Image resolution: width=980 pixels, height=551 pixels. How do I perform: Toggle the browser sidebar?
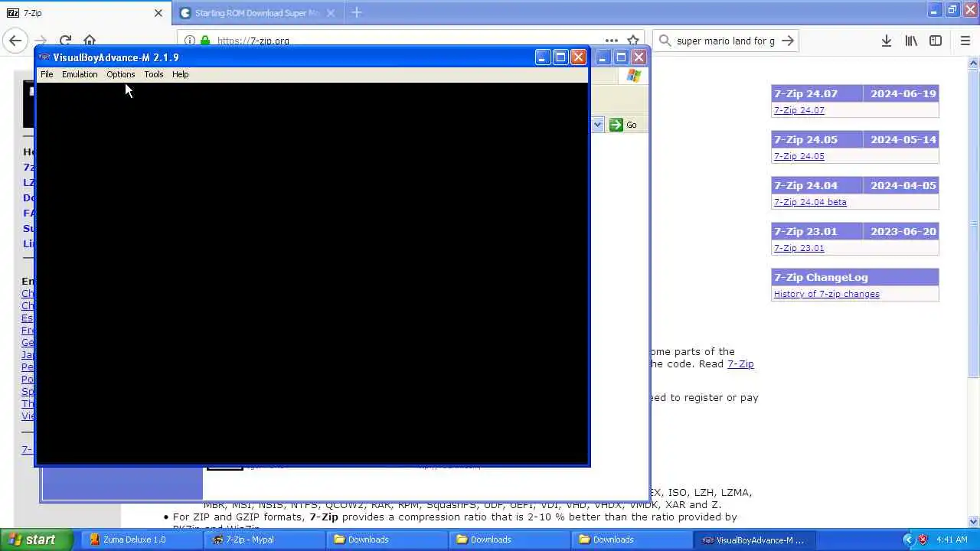click(936, 41)
